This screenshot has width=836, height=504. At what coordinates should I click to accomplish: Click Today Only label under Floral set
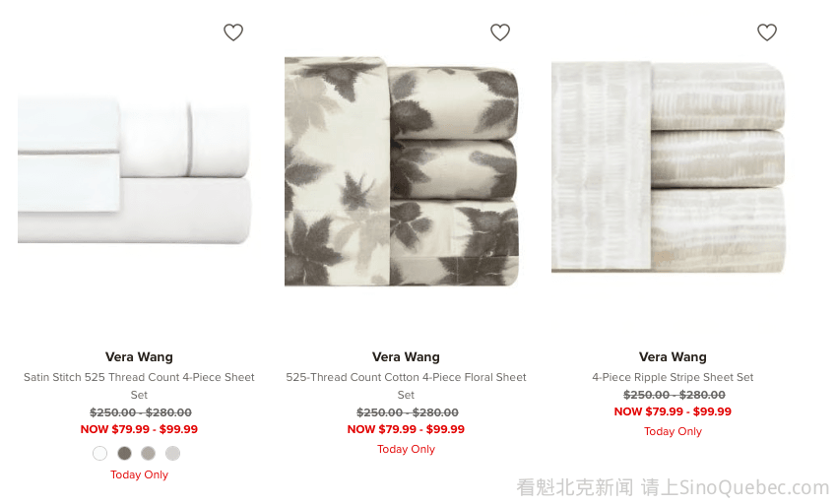click(406, 449)
